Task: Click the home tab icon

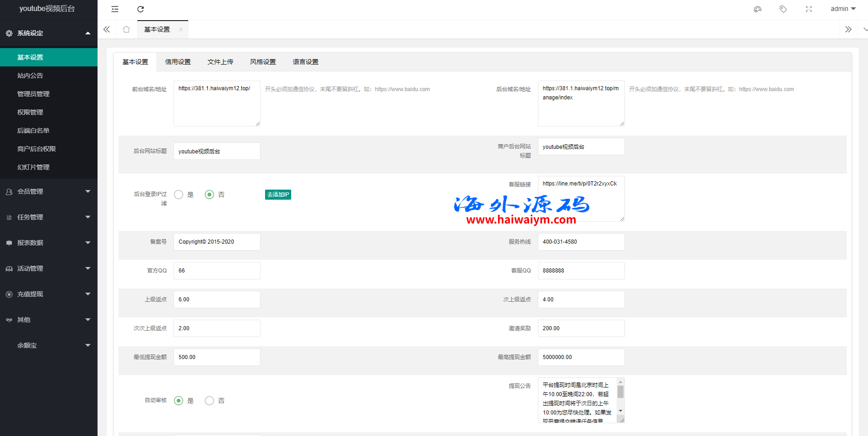Action: tap(126, 29)
